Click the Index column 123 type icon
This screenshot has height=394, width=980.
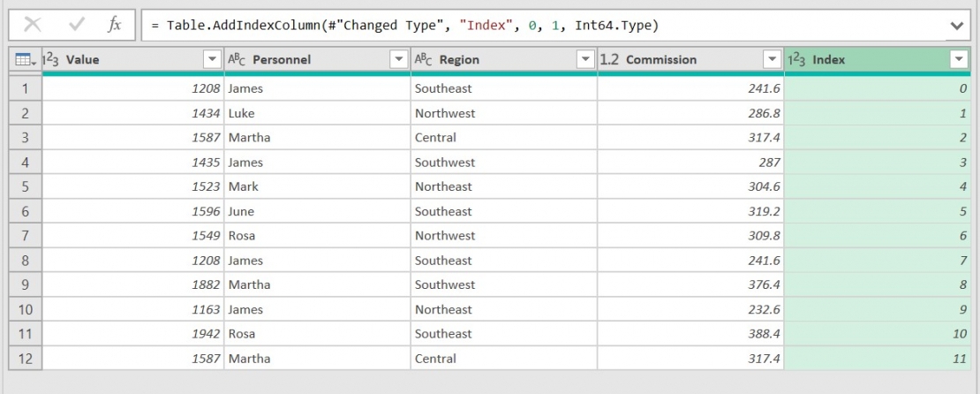(x=796, y=59)
